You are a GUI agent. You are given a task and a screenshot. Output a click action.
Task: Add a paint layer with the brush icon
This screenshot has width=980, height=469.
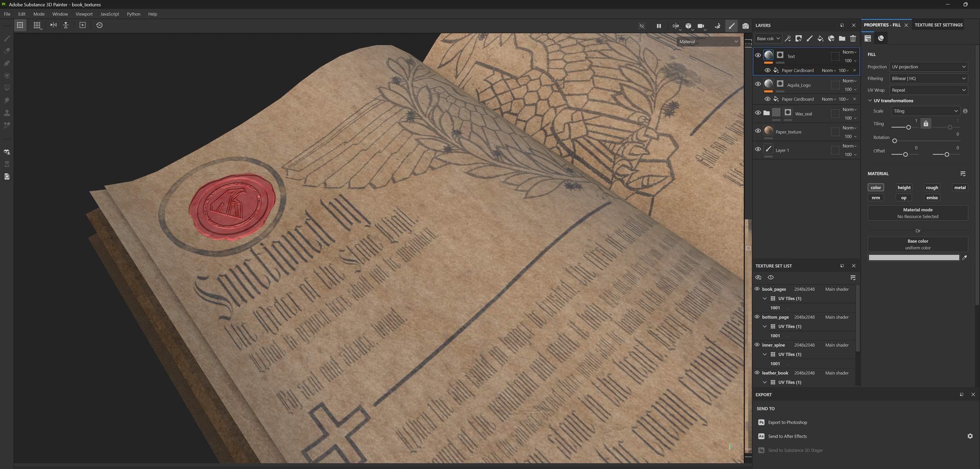point(809,38)
